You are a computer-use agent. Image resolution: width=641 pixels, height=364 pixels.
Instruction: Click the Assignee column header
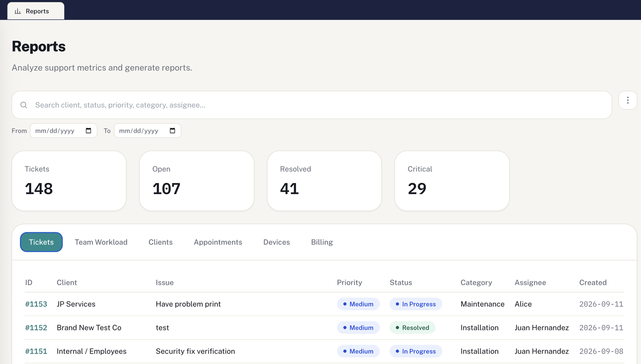530,282
